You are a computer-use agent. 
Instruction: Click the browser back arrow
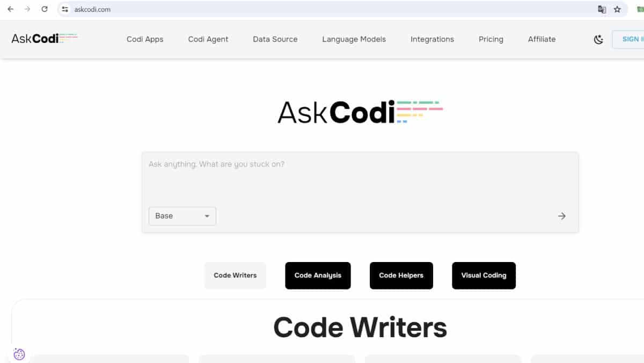11,9
